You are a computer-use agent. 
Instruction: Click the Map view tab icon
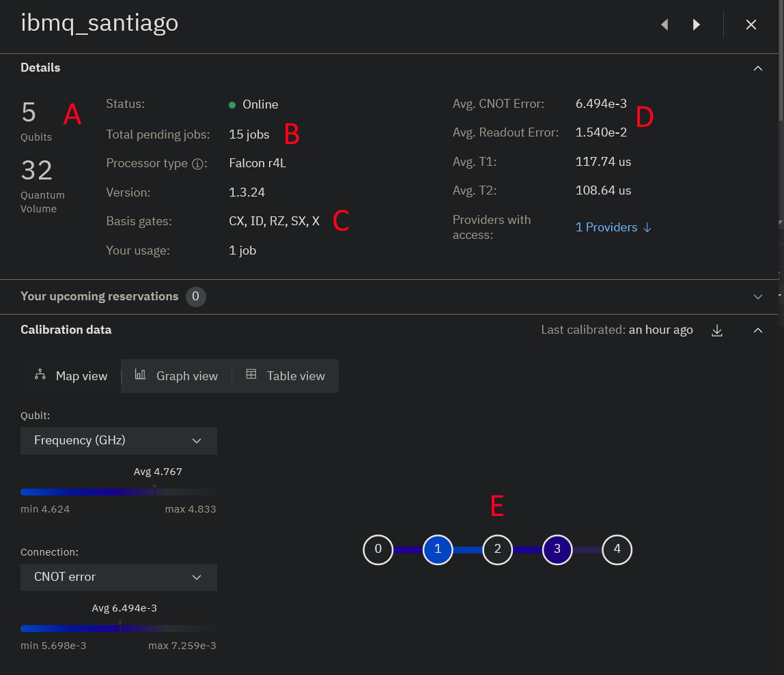[x=40, y=374]
